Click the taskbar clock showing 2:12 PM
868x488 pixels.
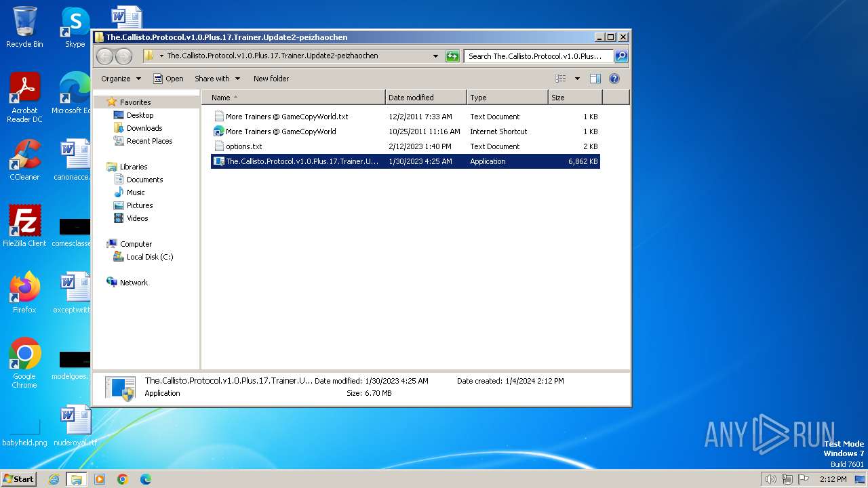[x=833, y=479]
